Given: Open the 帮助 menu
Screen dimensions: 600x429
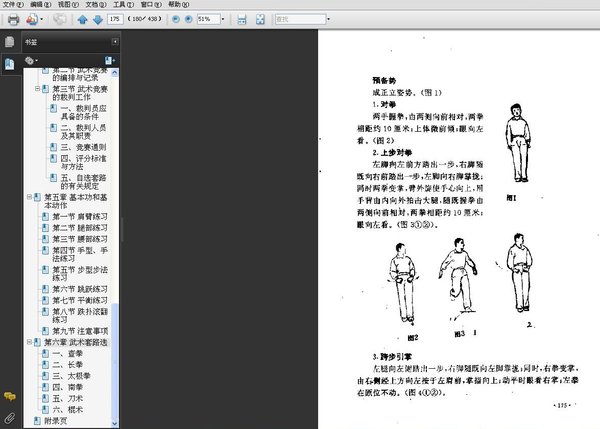Looking at the screenshot, I should coord(178,4).
